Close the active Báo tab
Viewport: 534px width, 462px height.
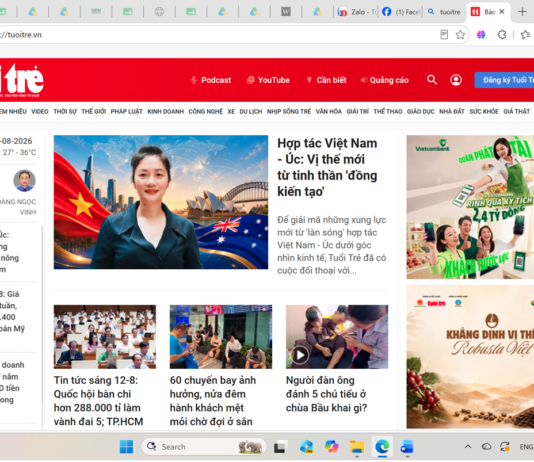pos(501,12)
